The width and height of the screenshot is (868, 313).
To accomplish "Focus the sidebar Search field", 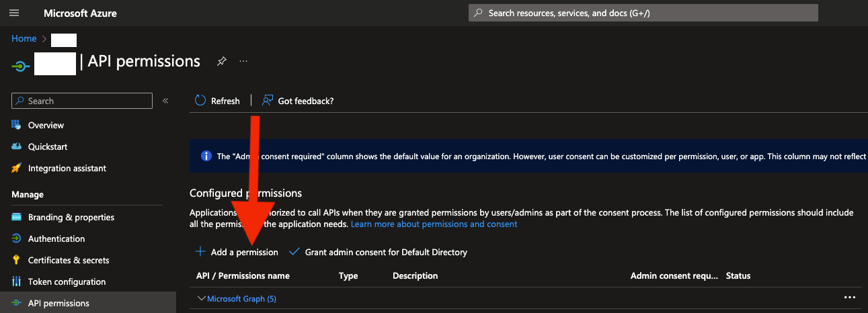I will (x=82, y=101).
